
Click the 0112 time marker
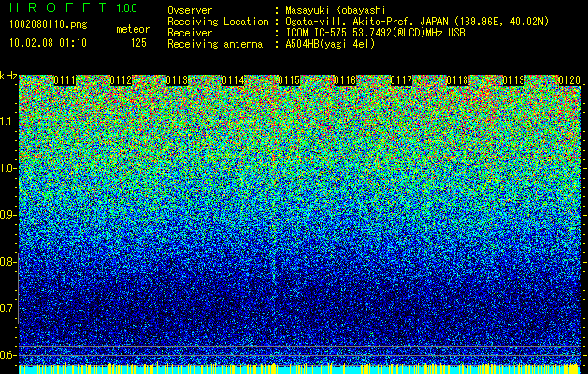click(121, 80)
